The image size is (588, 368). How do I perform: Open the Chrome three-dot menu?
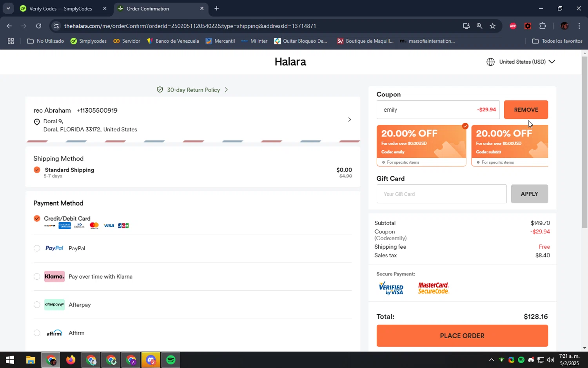[x=579, y=26]
